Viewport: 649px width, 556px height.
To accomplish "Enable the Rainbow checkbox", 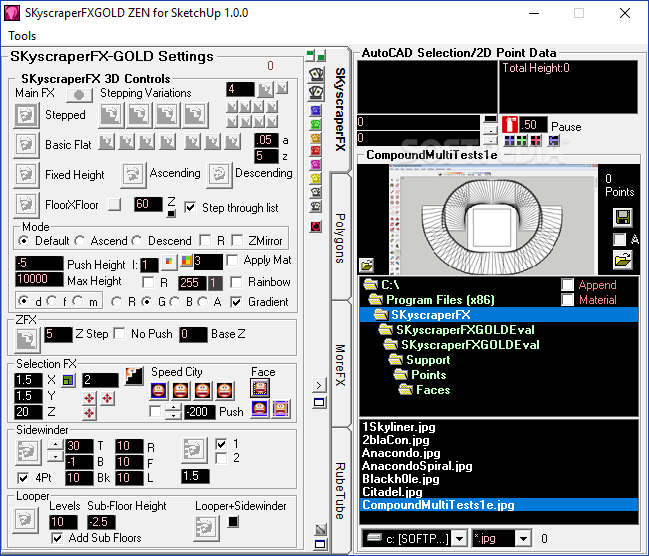I will (236, 282).
